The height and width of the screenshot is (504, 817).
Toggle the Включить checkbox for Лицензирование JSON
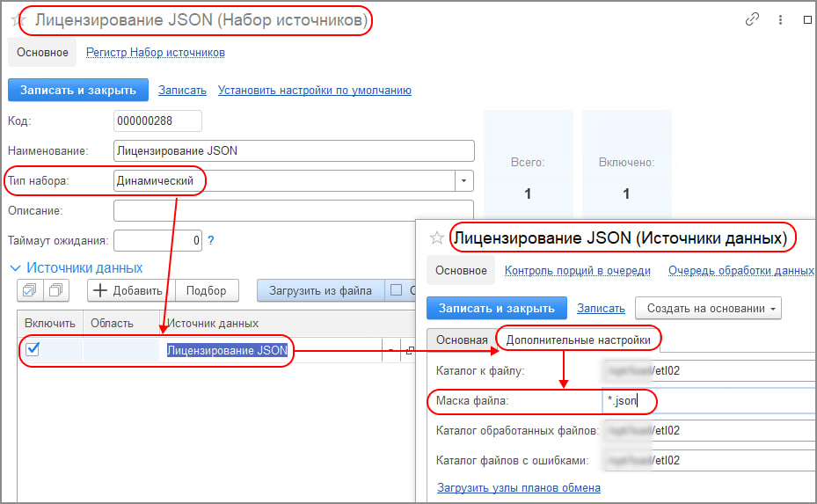33,349
